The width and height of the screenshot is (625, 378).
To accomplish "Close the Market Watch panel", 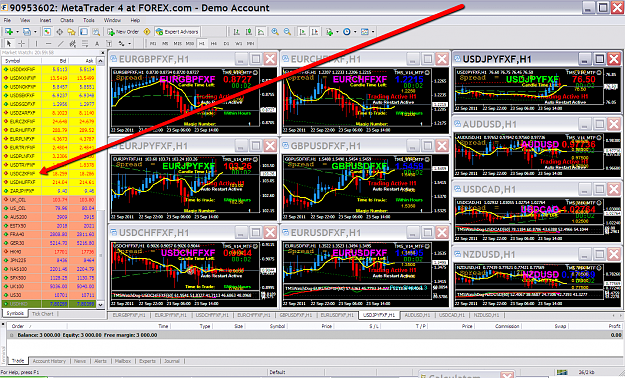I will (x=102, y=52).
